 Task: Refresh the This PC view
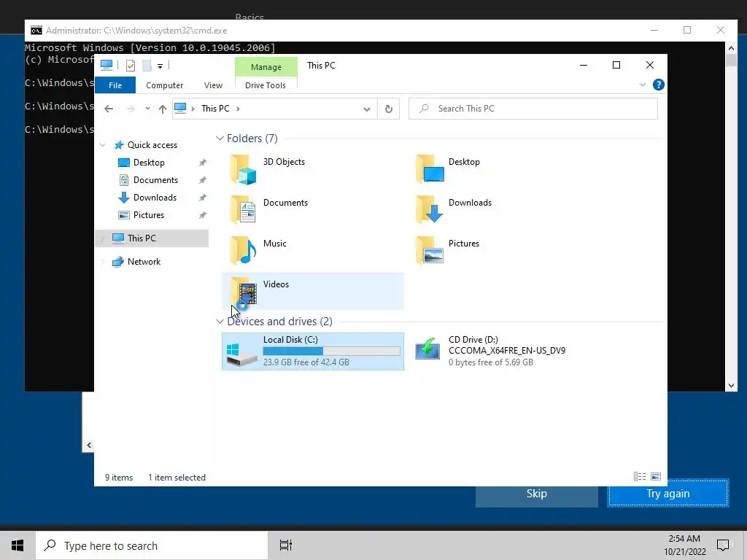click(x=389, y=109)
